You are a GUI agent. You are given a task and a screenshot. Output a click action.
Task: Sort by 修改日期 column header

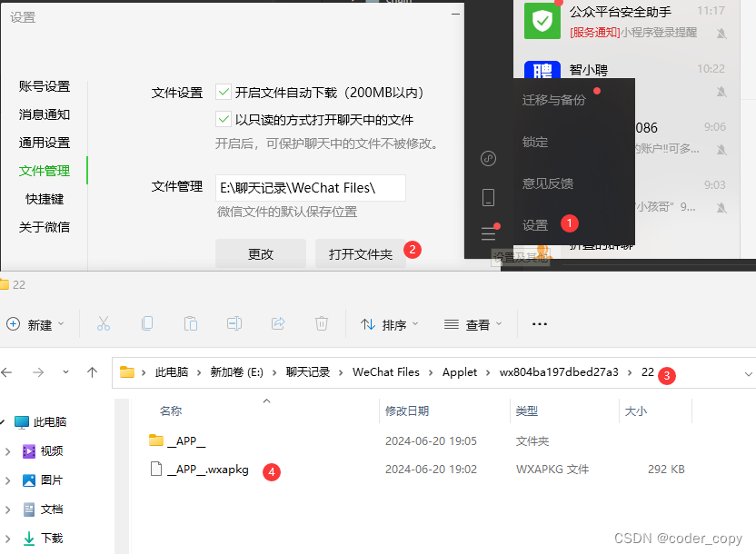[407, 411]
